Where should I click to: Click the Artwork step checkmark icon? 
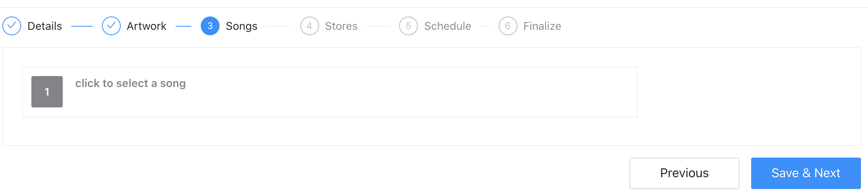pyautogui.click(x=111, y=26)
